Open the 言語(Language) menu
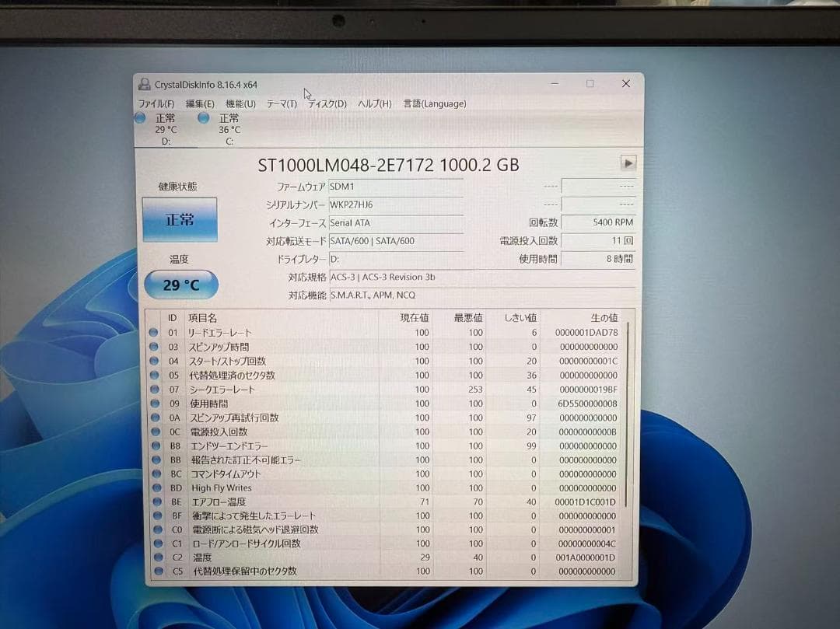The width and height of the screenshot is (840, 629). pos(434,103)
